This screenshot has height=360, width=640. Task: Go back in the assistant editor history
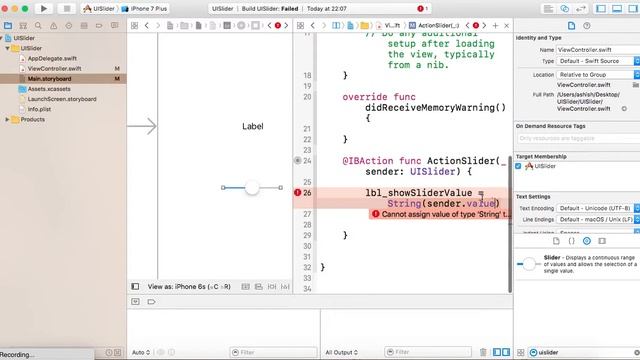coord(313,25)
